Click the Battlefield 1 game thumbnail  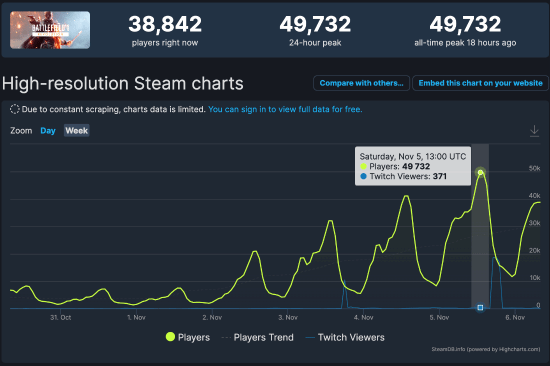coord(50,30)
